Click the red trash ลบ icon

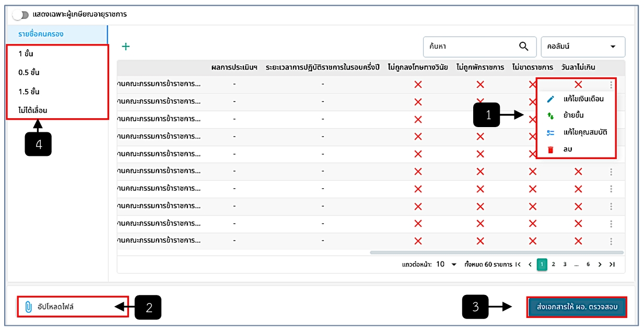click(x=550, y=150)
